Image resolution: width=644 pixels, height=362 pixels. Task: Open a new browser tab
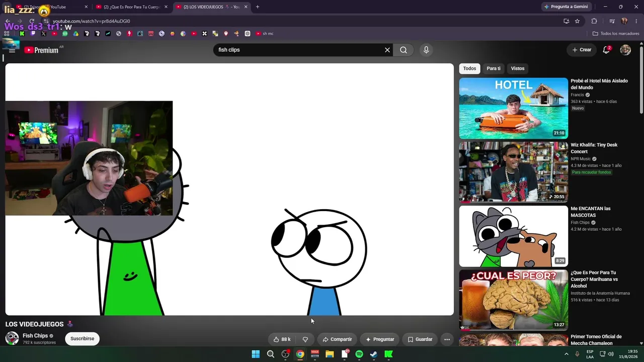pos(258,7)
